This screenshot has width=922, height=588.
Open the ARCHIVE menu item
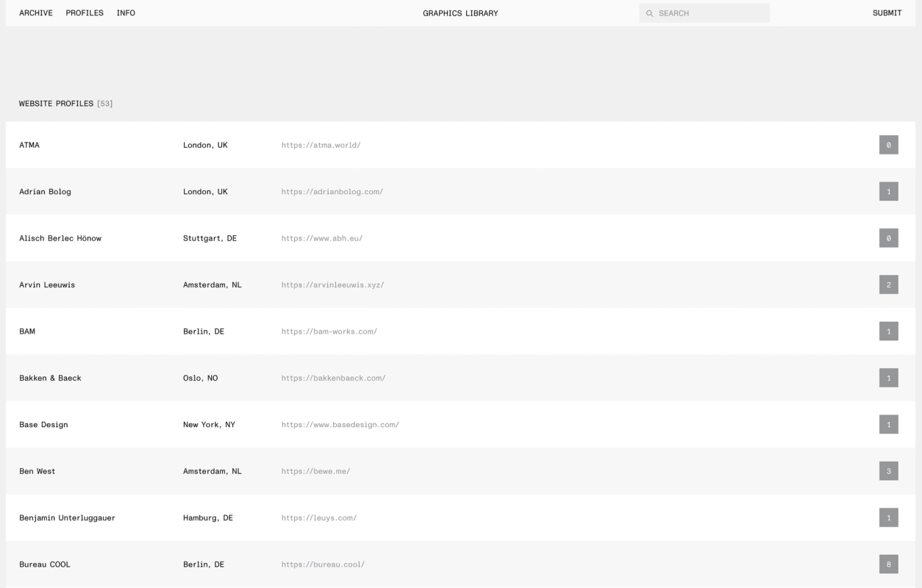pyautogui.click(x=35, y=13)
